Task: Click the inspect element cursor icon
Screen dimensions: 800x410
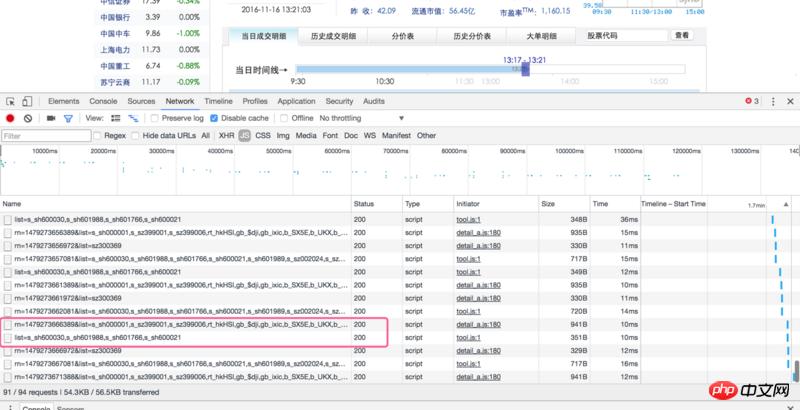Action: pos(10,101)
